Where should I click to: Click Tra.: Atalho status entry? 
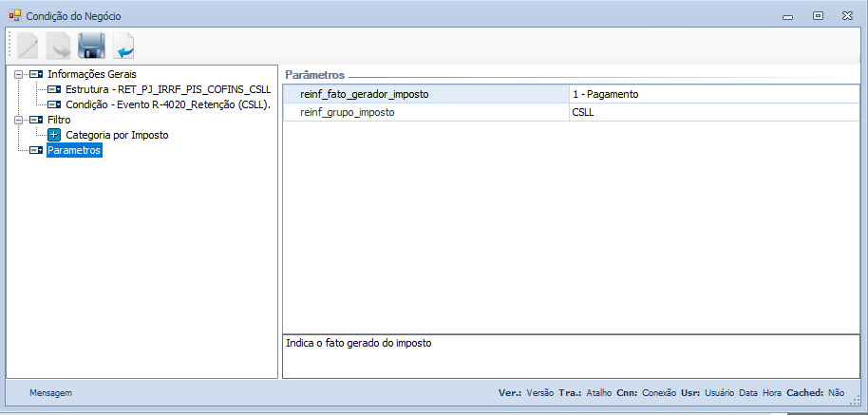point(585,393)
